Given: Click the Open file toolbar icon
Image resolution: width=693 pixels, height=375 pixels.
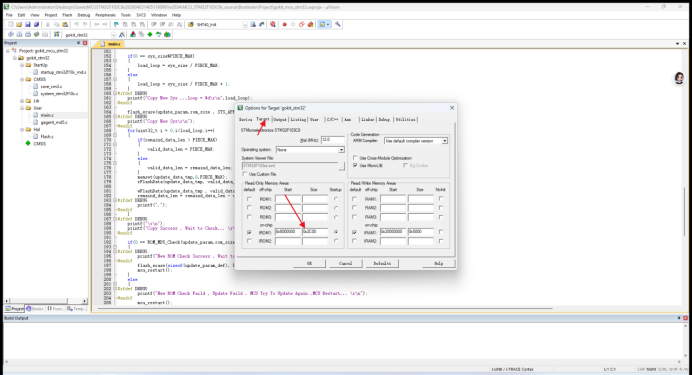Looking at the screenshot, I should pos(19,24).
